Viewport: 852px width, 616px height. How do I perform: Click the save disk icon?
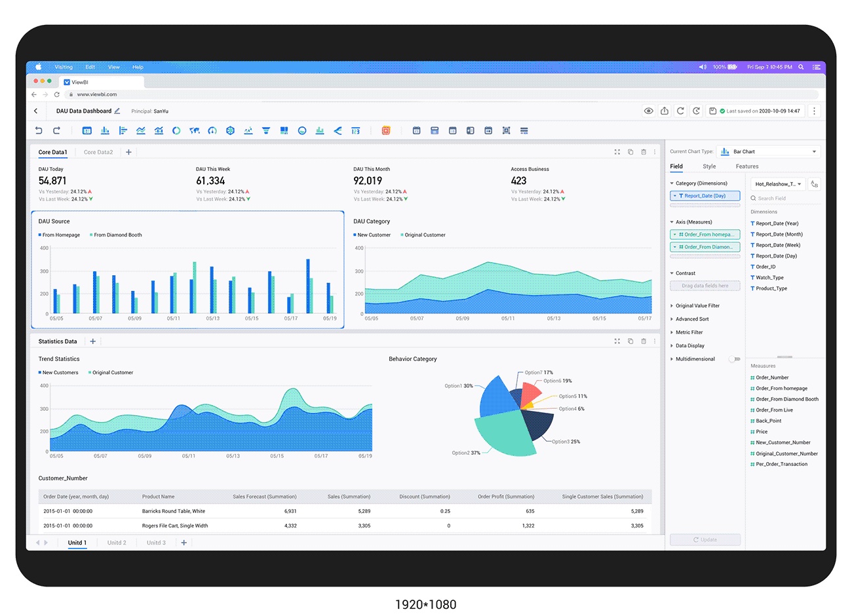(712, 111)
